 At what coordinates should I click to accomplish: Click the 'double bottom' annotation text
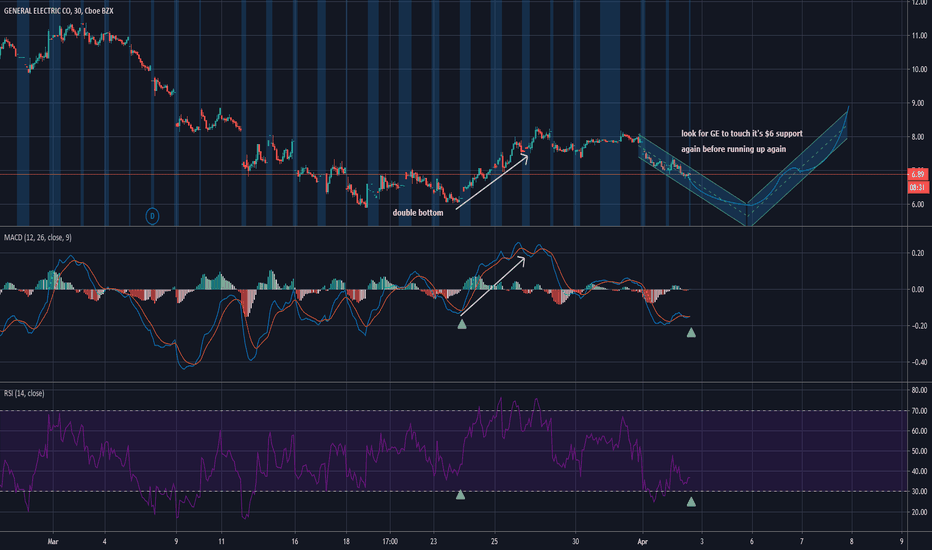418,212
